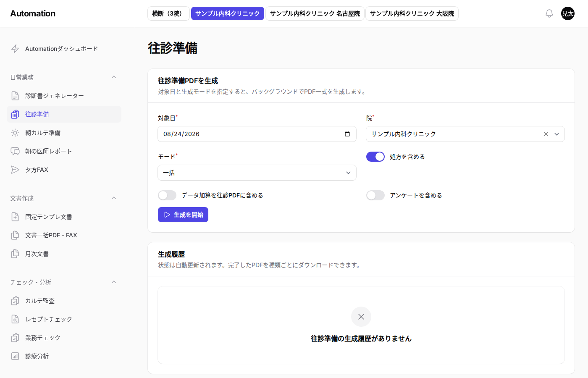Open カルテ監査 link in sidebar
The image size is (588, 378).
coord(64,301)
